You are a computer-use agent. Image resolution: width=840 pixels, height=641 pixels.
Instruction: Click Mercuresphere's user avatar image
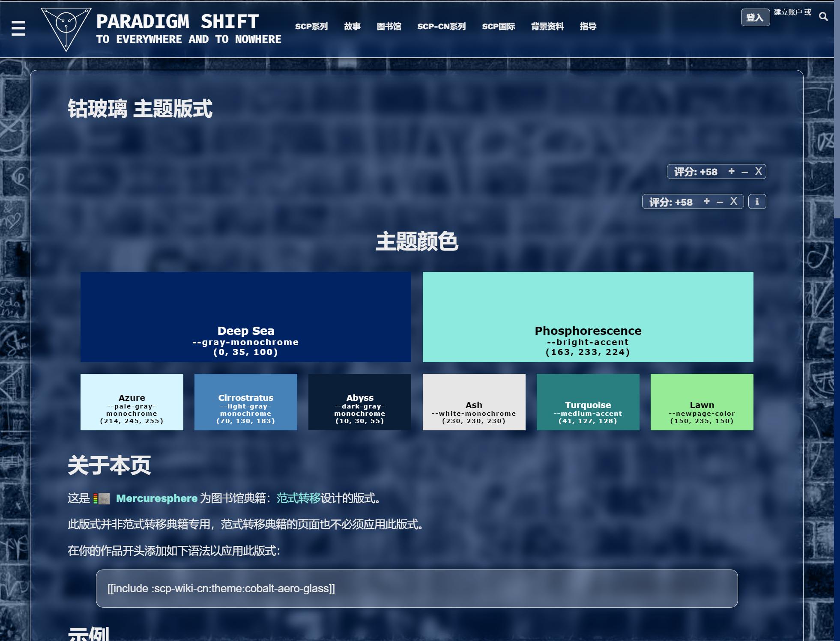coord(104,498)
